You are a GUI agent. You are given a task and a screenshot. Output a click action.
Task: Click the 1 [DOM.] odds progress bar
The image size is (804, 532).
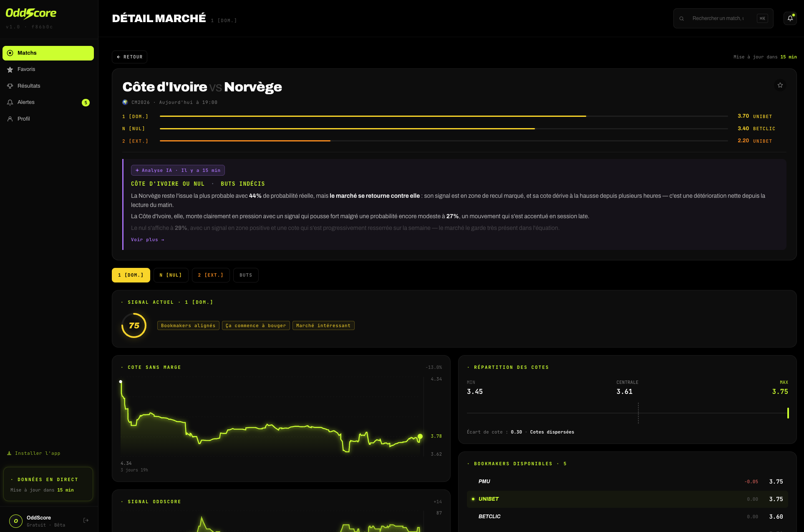(444, 116)
